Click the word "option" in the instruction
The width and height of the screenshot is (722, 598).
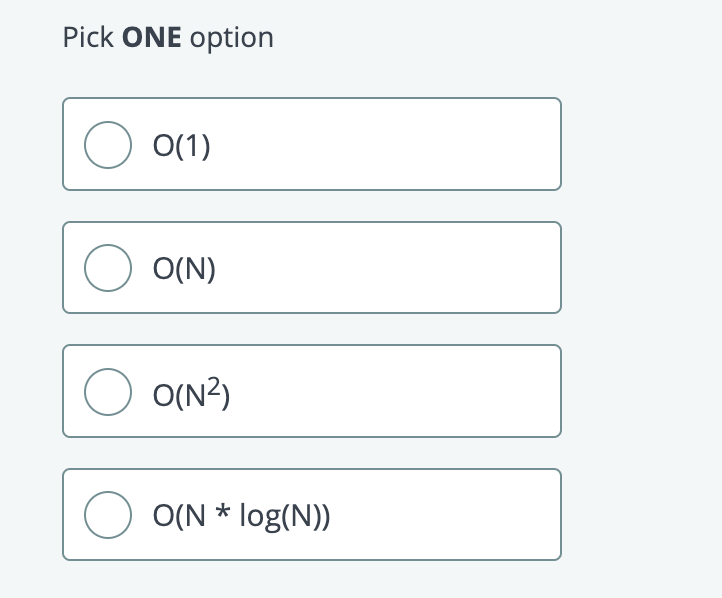click(231, 38)
